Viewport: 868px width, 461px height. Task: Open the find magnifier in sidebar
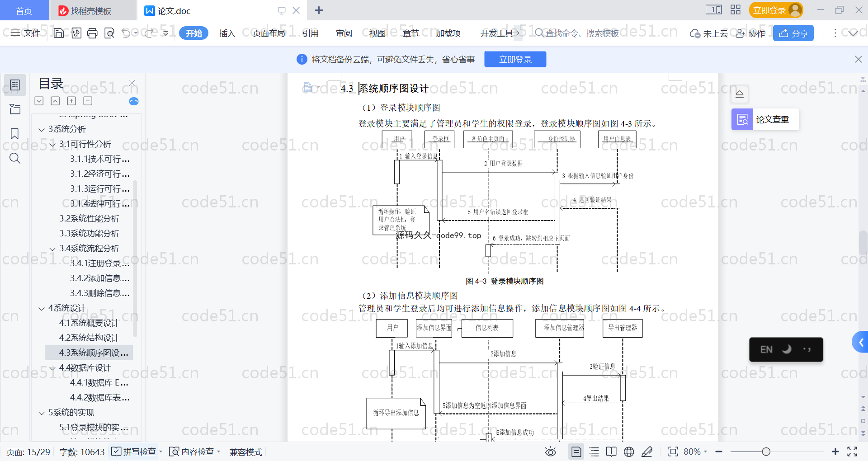pyautogui.click(x=15, y=158)
